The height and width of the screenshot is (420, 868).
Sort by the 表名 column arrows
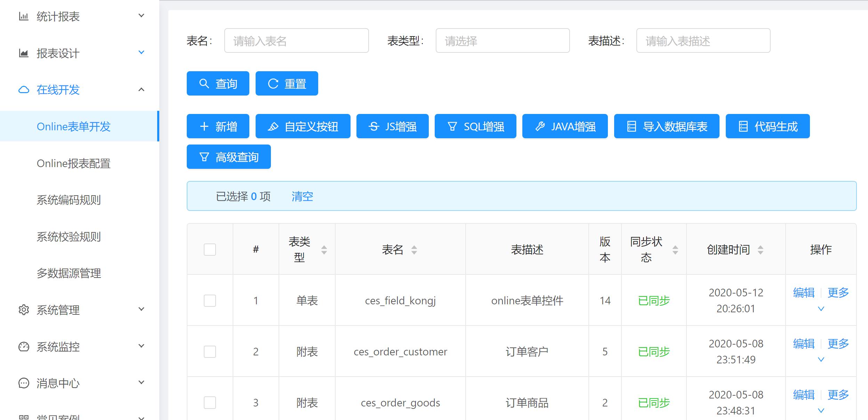[414, 250]
